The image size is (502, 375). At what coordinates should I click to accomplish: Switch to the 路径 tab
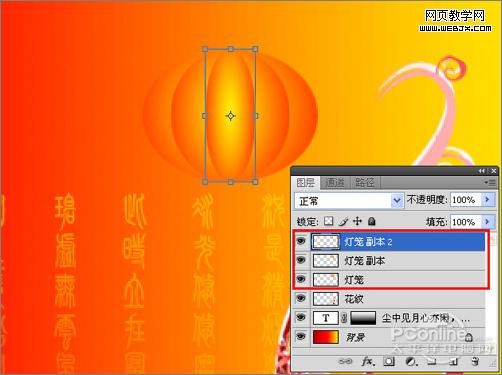365,183
